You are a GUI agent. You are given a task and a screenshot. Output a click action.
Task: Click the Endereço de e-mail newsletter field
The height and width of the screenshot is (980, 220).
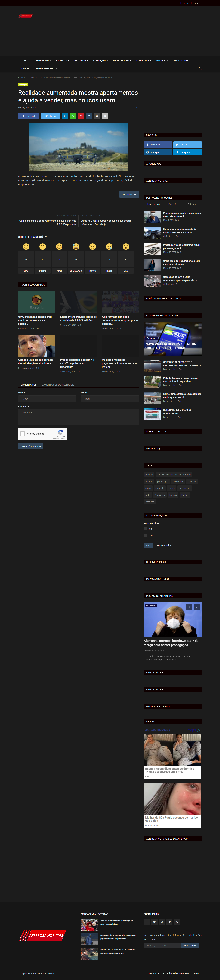tap(162, 945)
